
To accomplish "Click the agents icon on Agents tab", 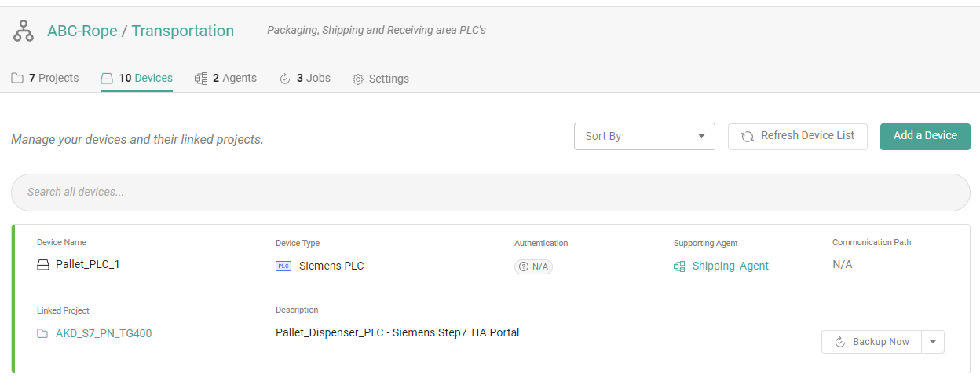I will click(x=201, y=79).
